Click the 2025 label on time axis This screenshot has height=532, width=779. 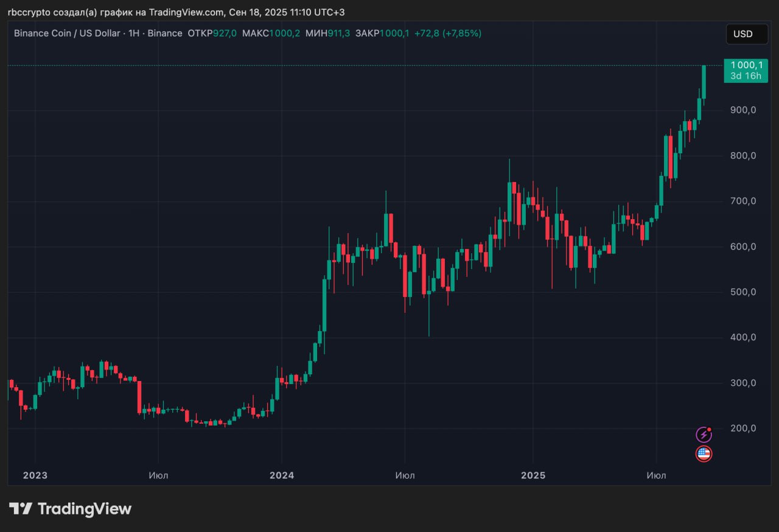point(533,475)
